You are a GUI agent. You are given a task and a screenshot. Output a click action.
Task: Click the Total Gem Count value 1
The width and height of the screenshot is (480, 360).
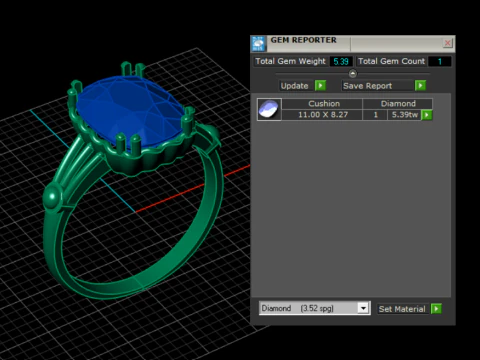(440, 62)
